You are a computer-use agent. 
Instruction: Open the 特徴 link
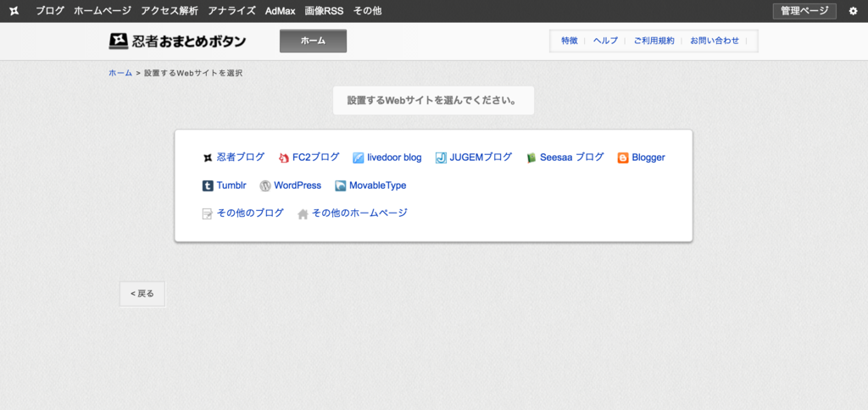tap(569, 41)
